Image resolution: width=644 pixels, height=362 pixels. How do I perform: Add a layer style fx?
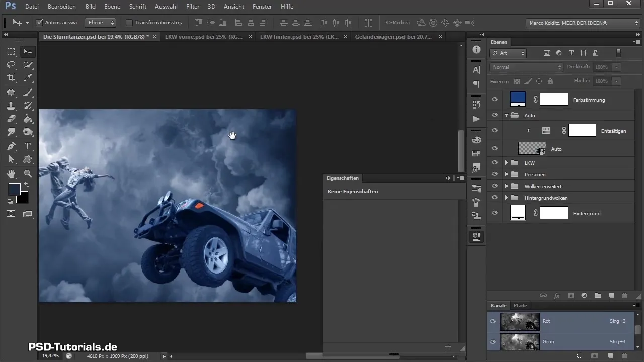pos(557,296)
